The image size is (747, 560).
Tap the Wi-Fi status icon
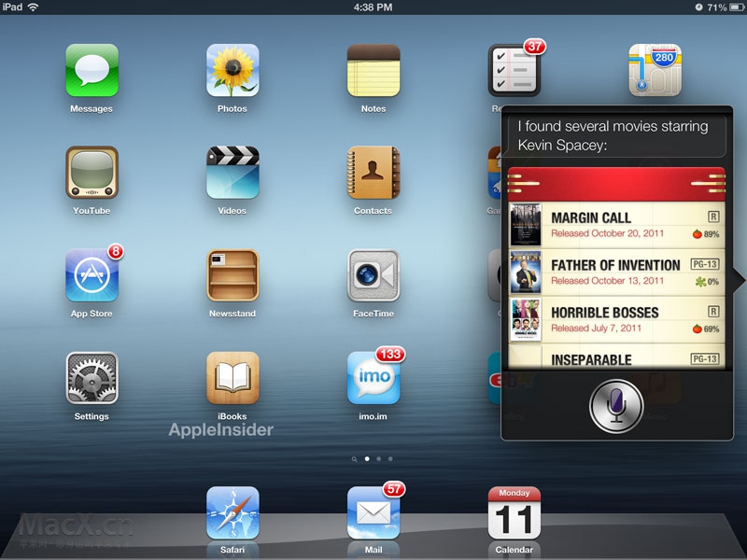point(33,7)
